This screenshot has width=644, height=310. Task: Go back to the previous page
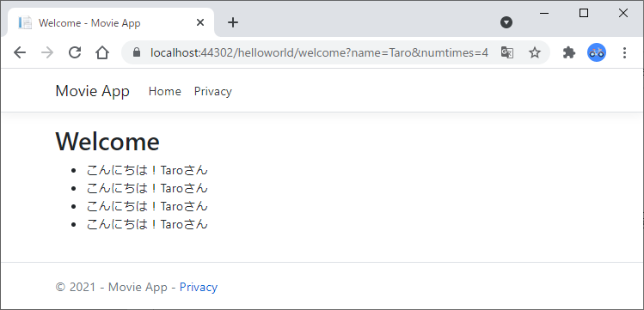click(20, 52)
